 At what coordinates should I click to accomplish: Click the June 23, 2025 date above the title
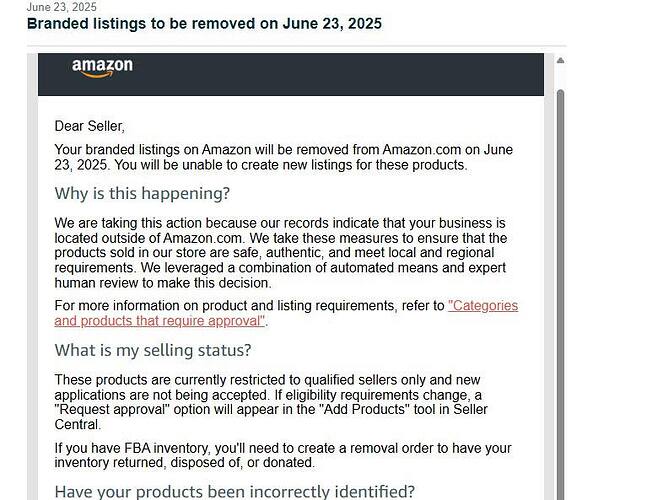tap(62, 7)
